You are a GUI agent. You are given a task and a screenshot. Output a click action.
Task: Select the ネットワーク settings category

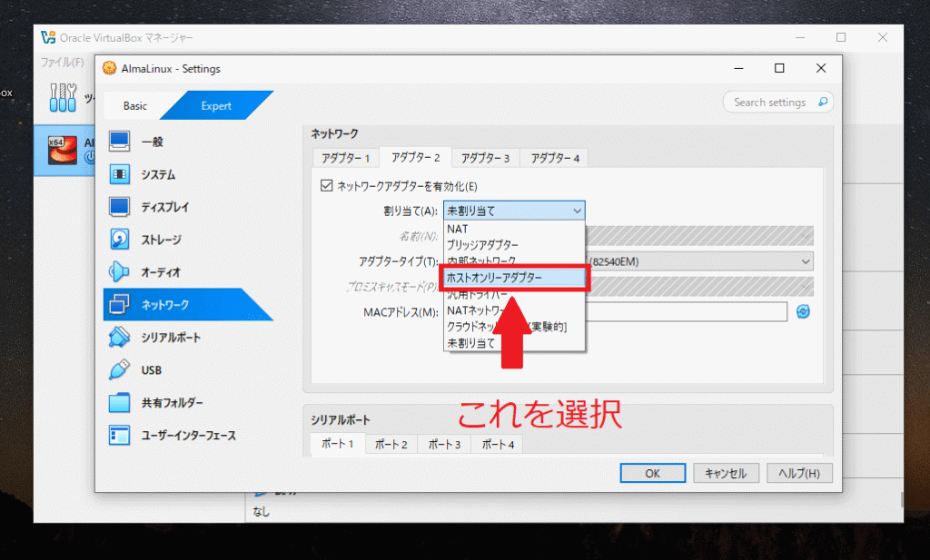(187, 305)
